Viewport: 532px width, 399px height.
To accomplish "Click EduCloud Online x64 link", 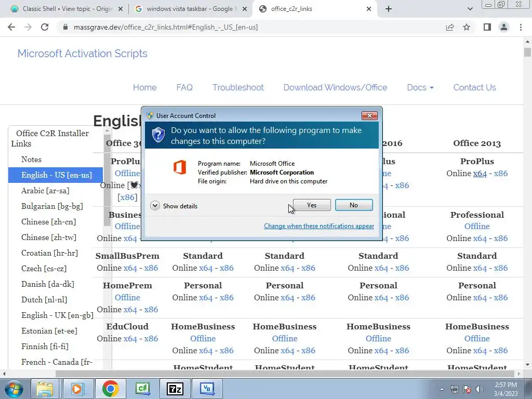I will 130,339.
